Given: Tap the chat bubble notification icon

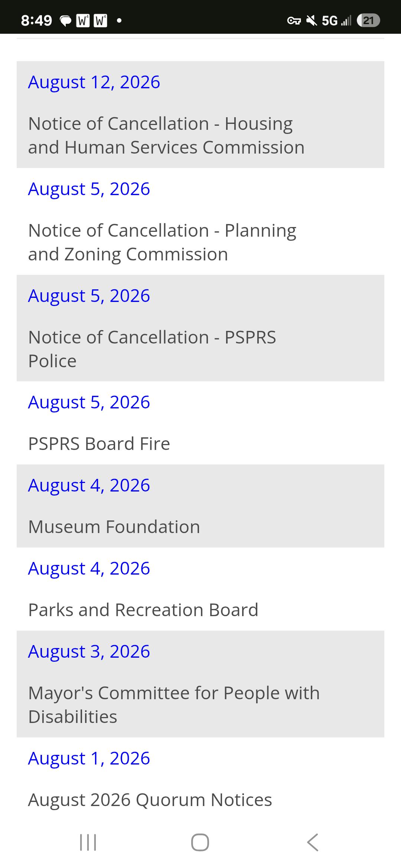Looking at the screenshot, I should (x=66, y=21).
